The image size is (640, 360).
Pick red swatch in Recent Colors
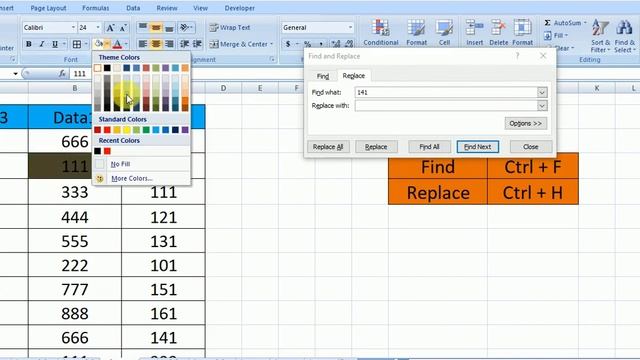(x=107, y=151)
